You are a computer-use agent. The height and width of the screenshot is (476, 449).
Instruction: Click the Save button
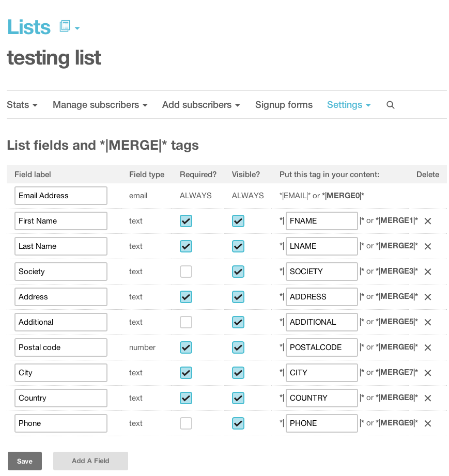(x=25, y=461)
